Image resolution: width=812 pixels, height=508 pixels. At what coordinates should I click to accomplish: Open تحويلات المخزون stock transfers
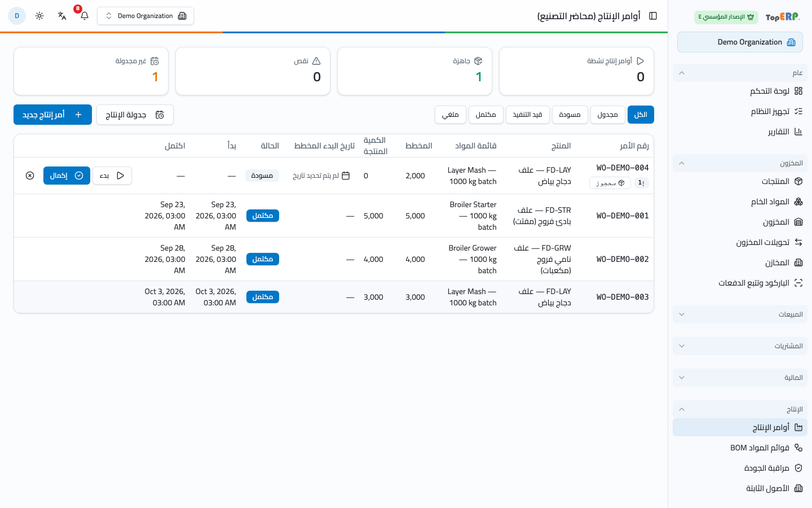tap(740, 242)
